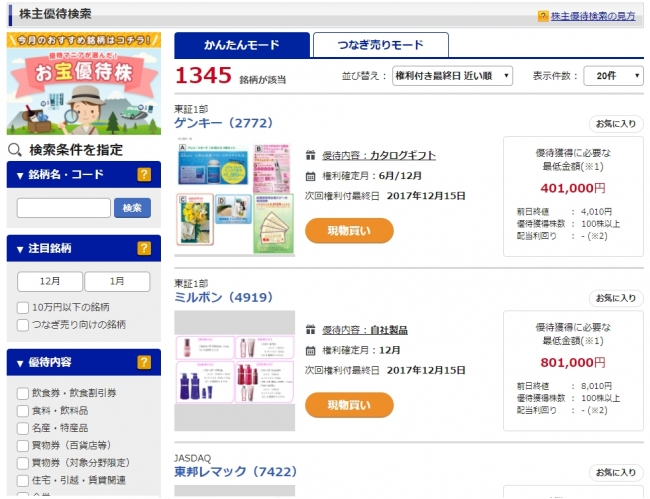Click the ミルボン product thumbnail

[x=235, y=371]
